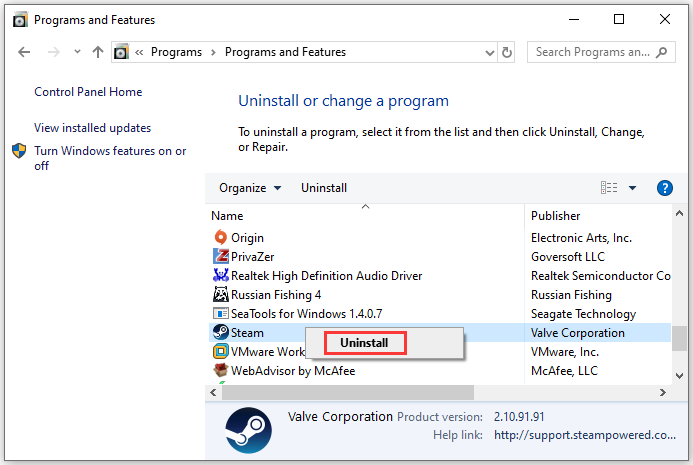
Task: Click Seagate Technology publisher cell
Action: point(583,314)
